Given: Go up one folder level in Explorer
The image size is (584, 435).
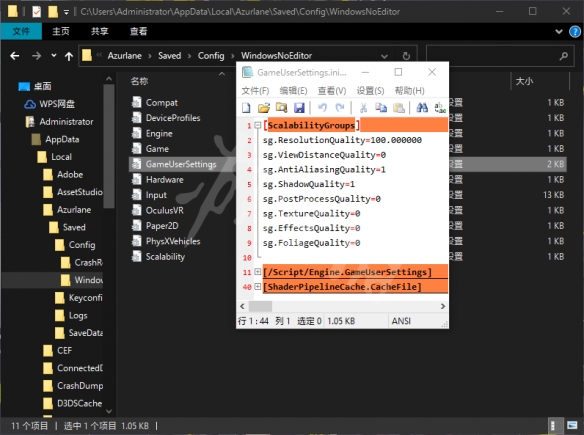Looking at the screenshot, I should 69,56.
